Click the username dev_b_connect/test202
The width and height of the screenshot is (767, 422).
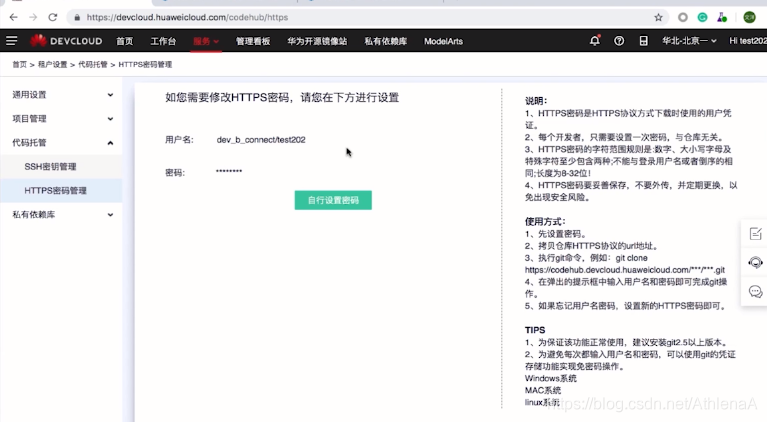[x=261, y=140]
